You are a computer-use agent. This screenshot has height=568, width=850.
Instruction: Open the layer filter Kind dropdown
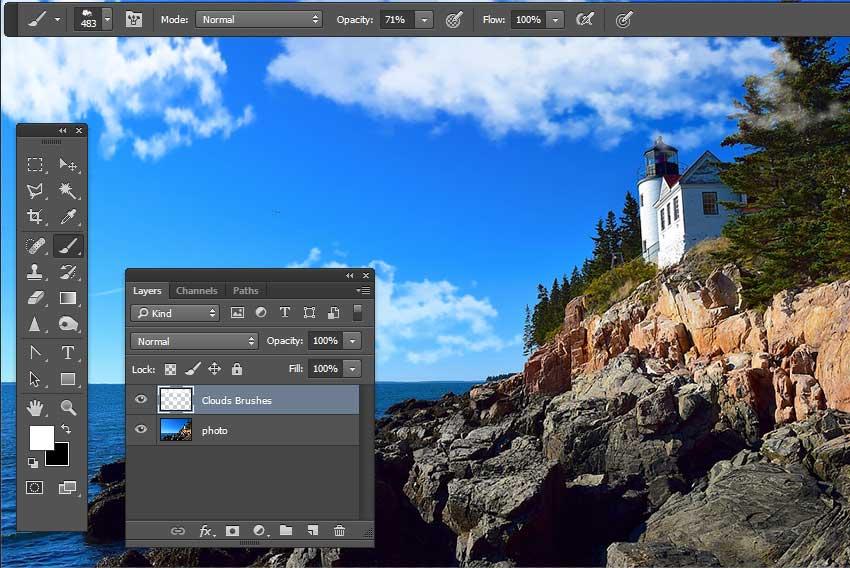pyautogui.click(x=175, y=313)
